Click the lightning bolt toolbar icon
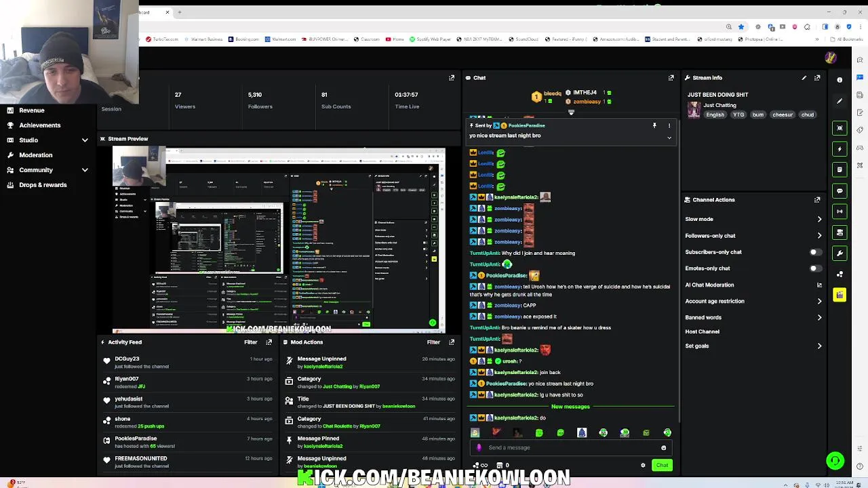This screenshot has height=488, width=868. [840, 149]
